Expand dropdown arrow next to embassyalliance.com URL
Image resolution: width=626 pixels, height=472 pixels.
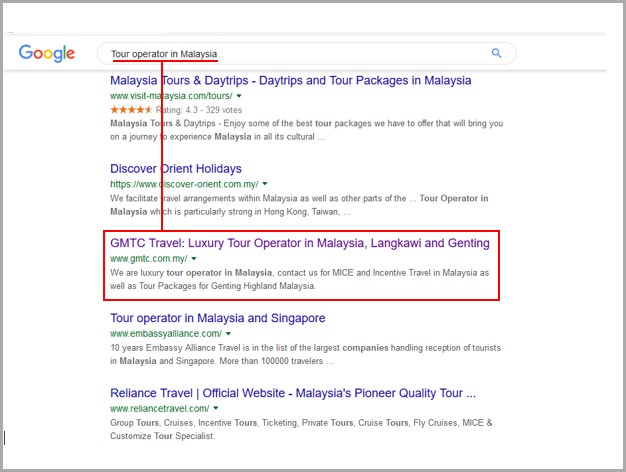[x=228, y=333]
